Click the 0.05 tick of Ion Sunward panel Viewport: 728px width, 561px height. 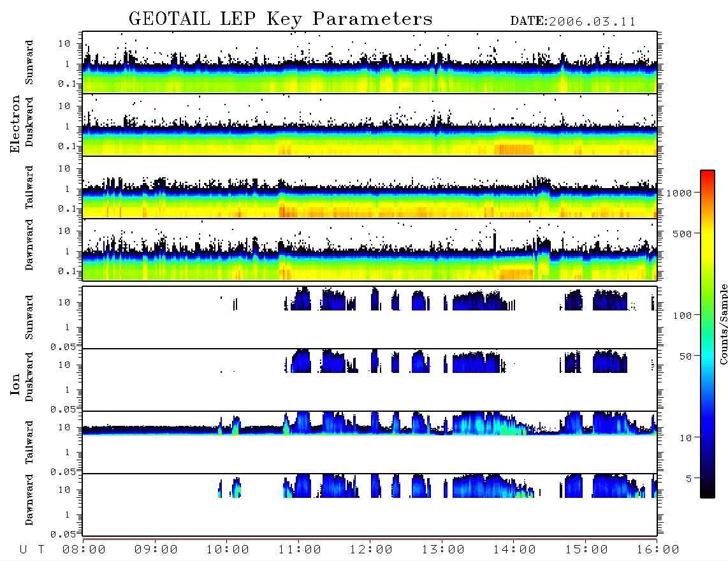(63, 347)
